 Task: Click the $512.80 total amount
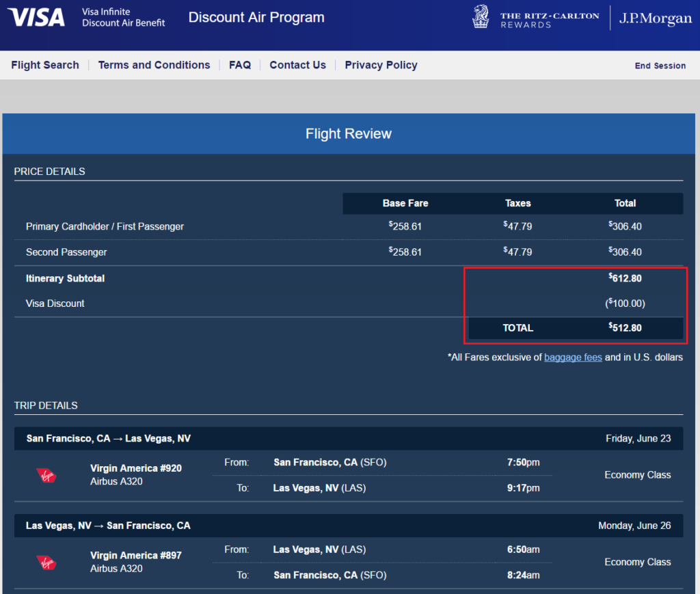click(x=625, y=327)
